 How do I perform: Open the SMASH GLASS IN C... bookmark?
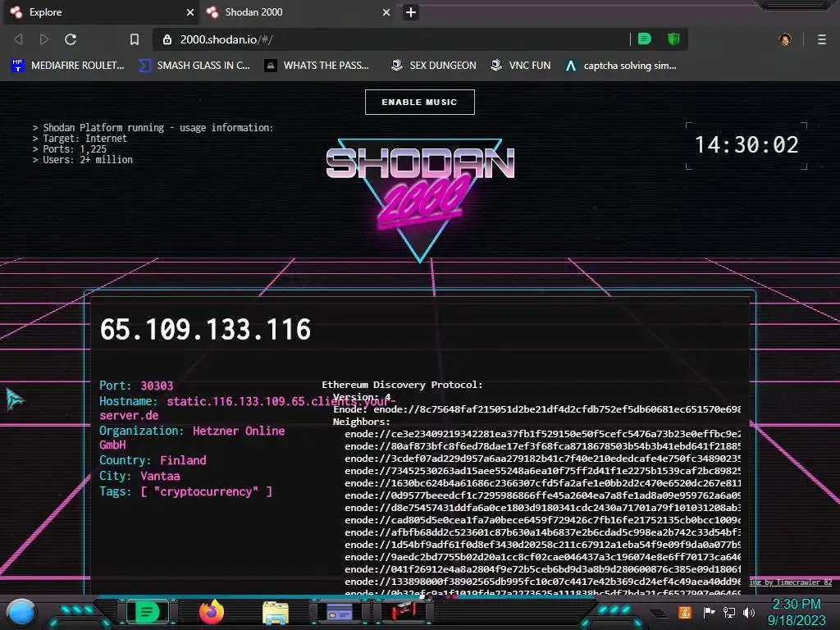(x=194, y=66)
